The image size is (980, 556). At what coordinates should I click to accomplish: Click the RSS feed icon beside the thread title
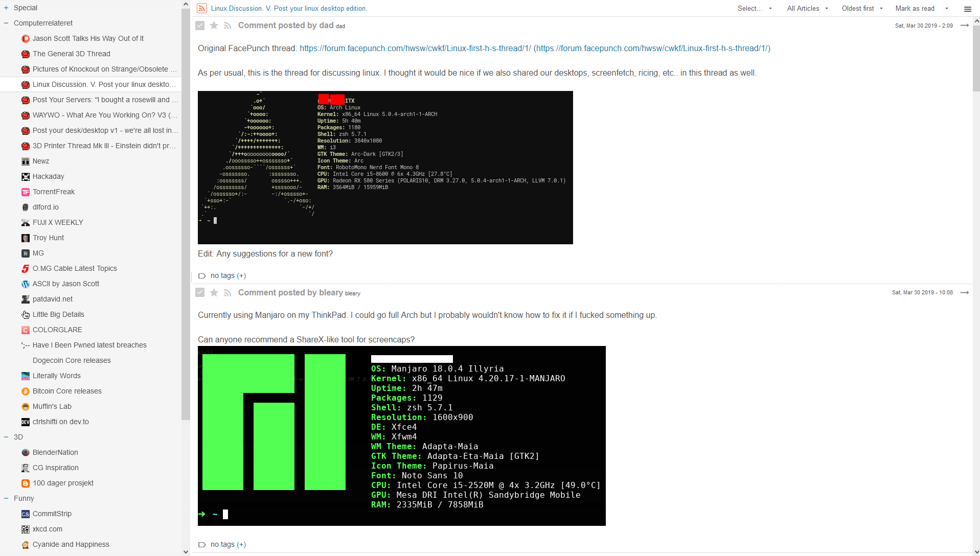(202, 8)
